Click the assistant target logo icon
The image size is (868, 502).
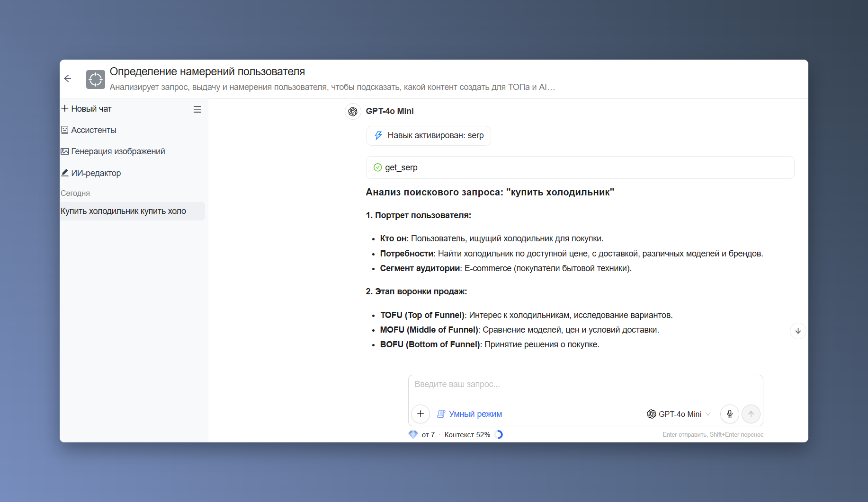(96, 79)
